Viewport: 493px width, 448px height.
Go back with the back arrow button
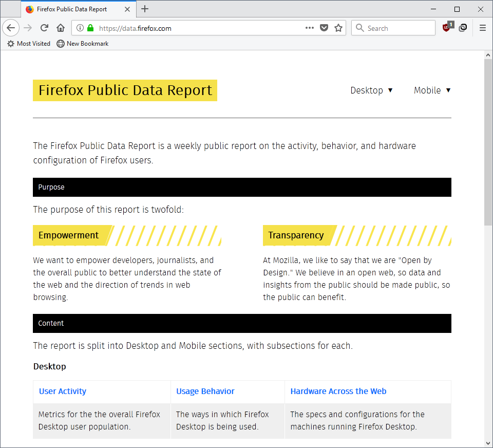pos(11,28)
